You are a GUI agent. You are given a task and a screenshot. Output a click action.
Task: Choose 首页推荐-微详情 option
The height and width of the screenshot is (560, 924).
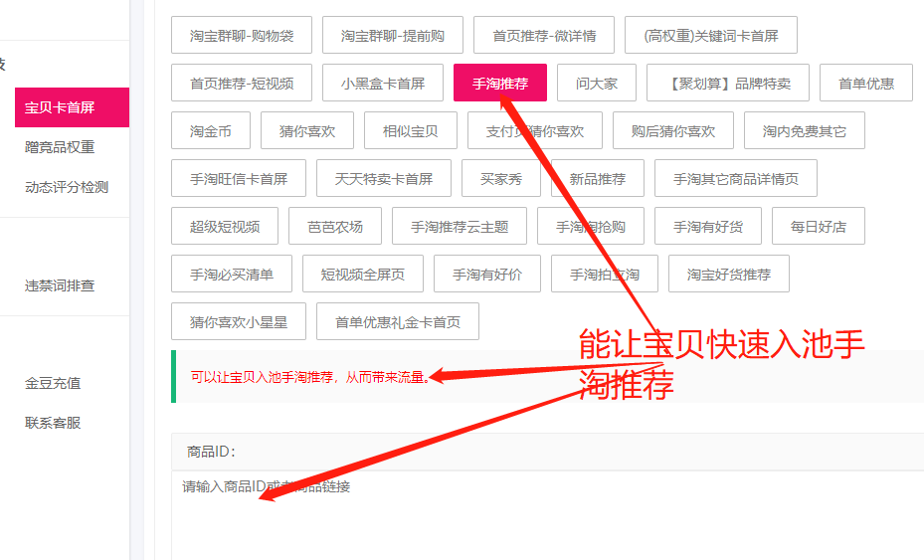[544, 36]
